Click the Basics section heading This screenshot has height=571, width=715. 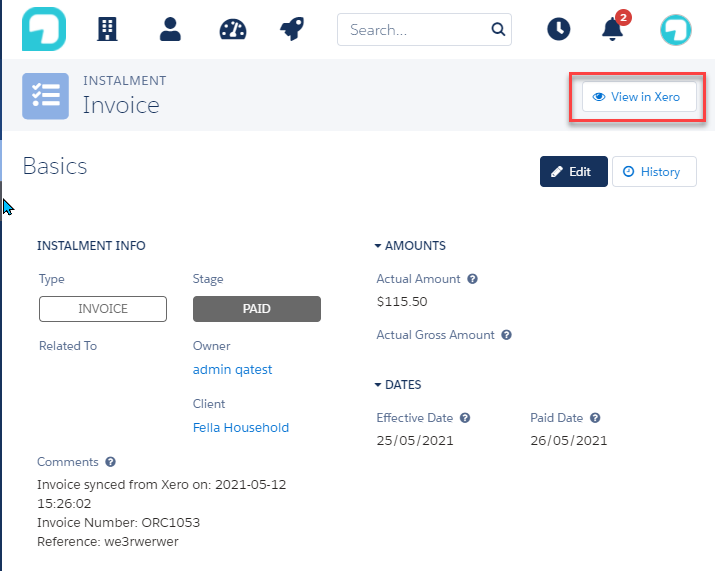click(55, 166)
